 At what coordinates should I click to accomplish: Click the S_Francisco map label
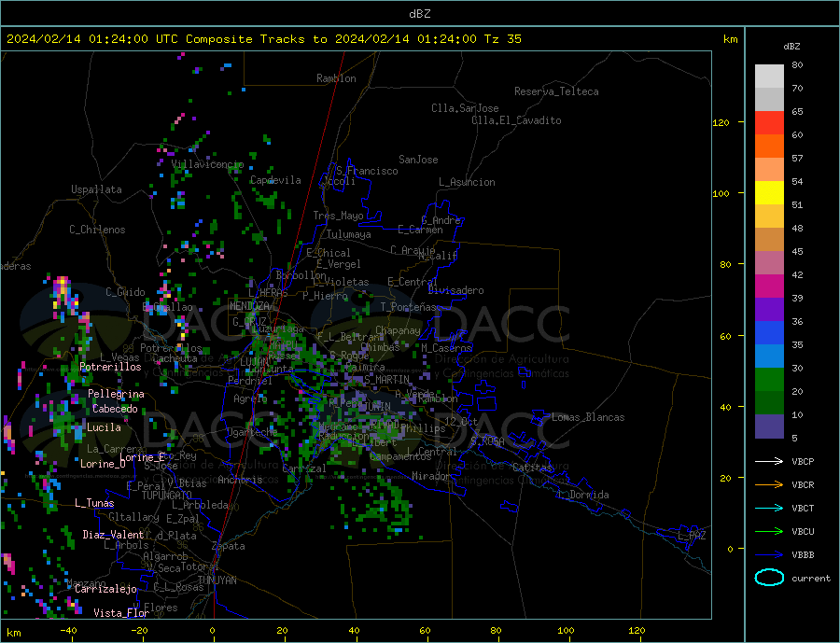point(367,171)
